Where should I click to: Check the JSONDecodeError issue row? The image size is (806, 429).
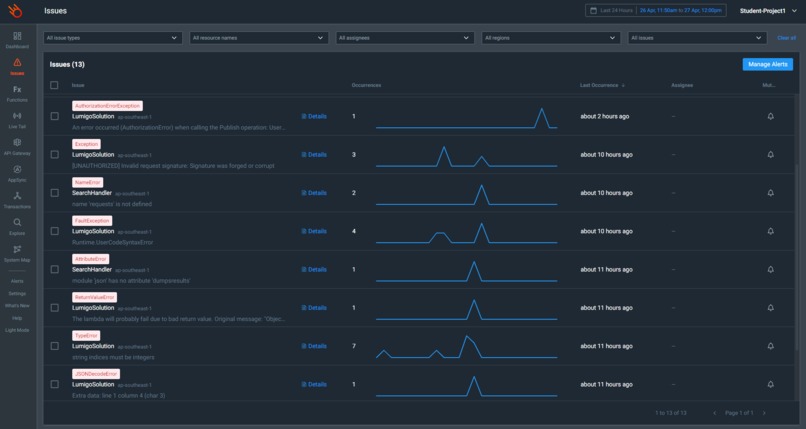tap(54, 384)
